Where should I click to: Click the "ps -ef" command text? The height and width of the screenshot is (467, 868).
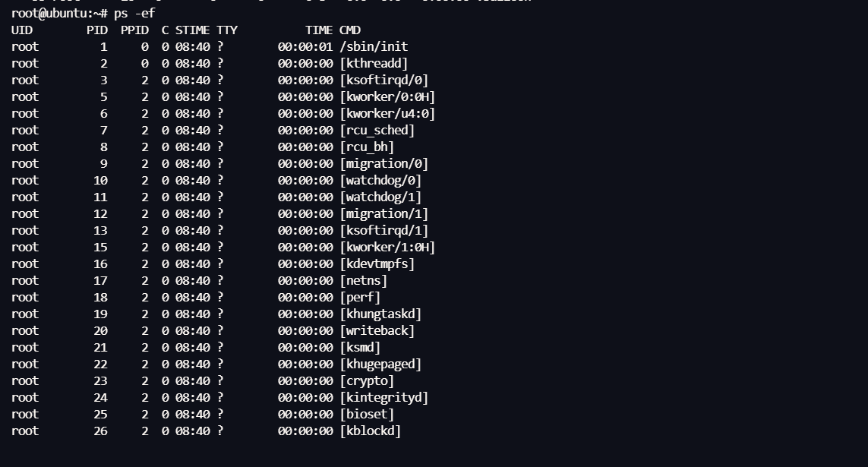coord(135,14)
